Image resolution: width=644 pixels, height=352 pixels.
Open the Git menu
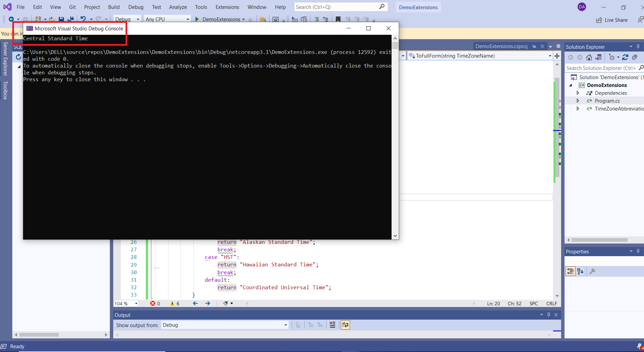[72, 7]
